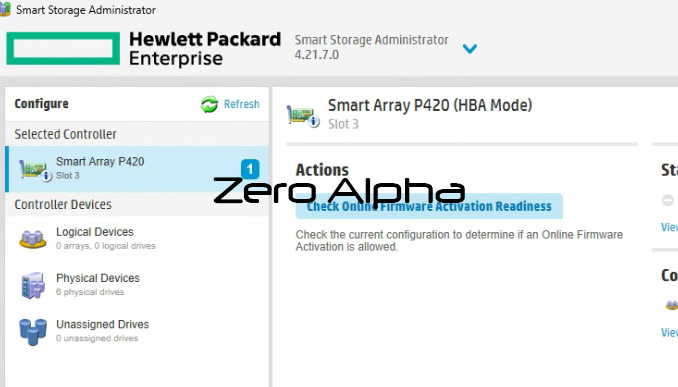Click the Smart Array P420 (HBA Mode) heading
This screenshot has width=678, height=387.
430,105
